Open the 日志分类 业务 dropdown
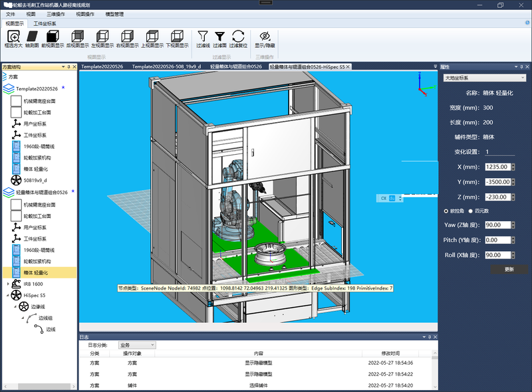This screenshot has height=392, width=532. [x=137, y=345]
